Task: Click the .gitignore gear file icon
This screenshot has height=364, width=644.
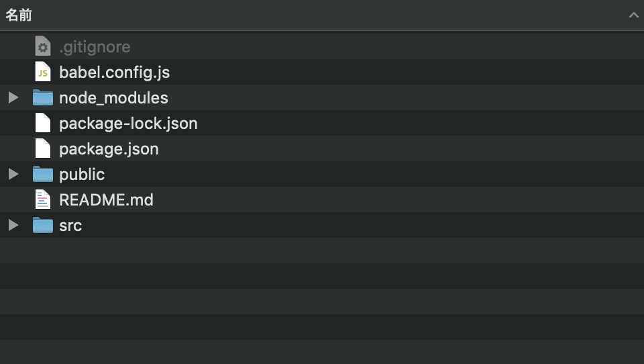Action: (x=43, y=46)
